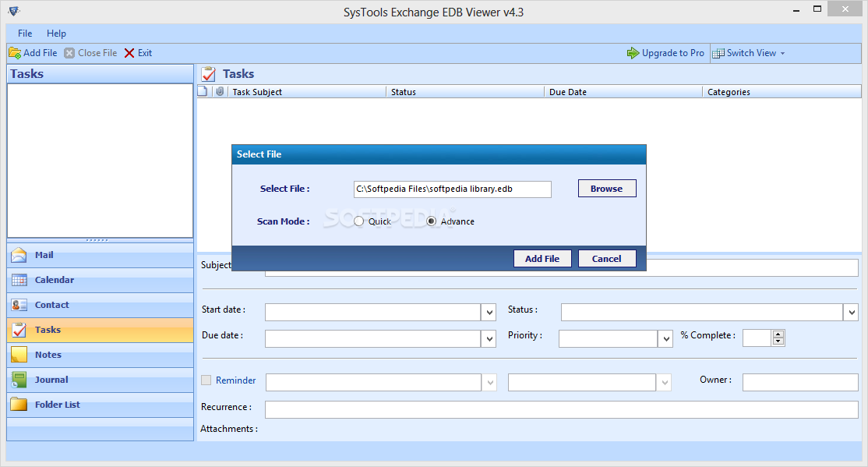This screenshot has width=868, height=467.
Task: Open the Priority dropdown arrow
Action: pos(665,338)
